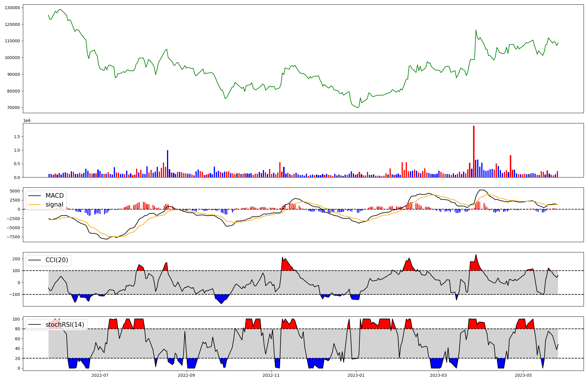This screenshot has width=588, height=382.
Task: Click the 70000 price axis tick label
Action: [14, 108]
